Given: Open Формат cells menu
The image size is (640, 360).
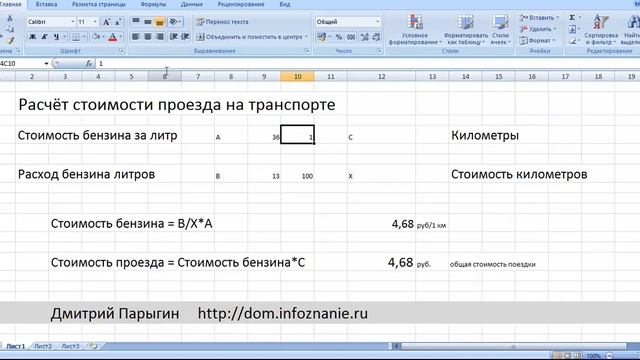Looking at the screenshot, I should (x=537, y=41).
